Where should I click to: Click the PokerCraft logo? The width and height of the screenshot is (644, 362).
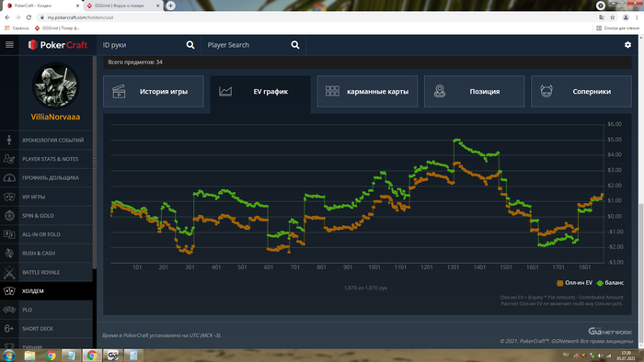(x=57, y=45)
